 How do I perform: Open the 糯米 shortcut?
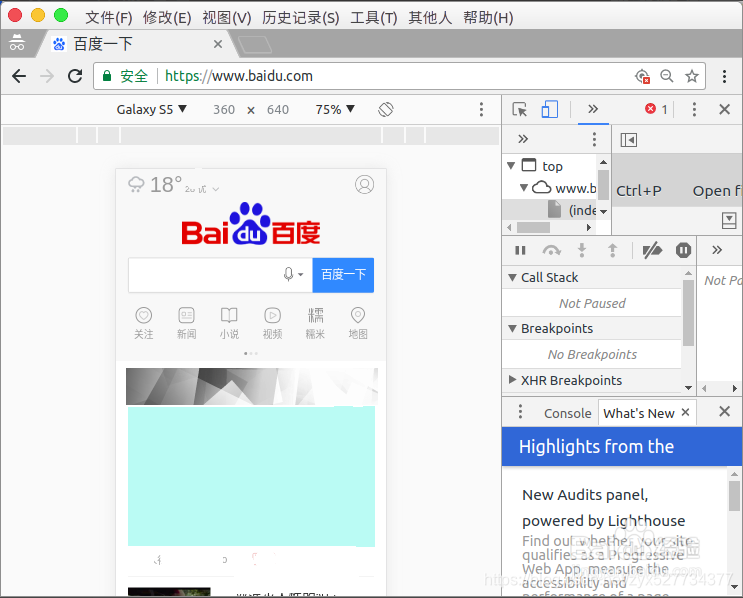point(315,323)
